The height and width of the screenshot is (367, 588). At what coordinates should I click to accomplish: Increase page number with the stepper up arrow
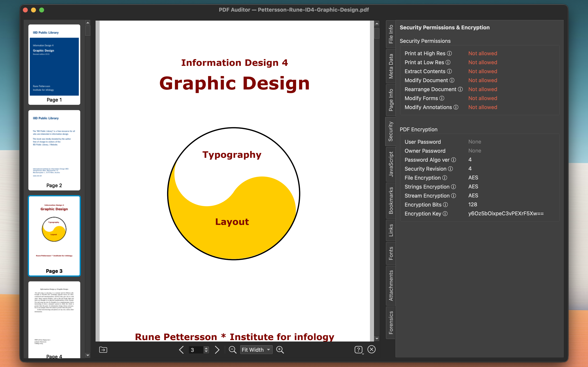206,348
